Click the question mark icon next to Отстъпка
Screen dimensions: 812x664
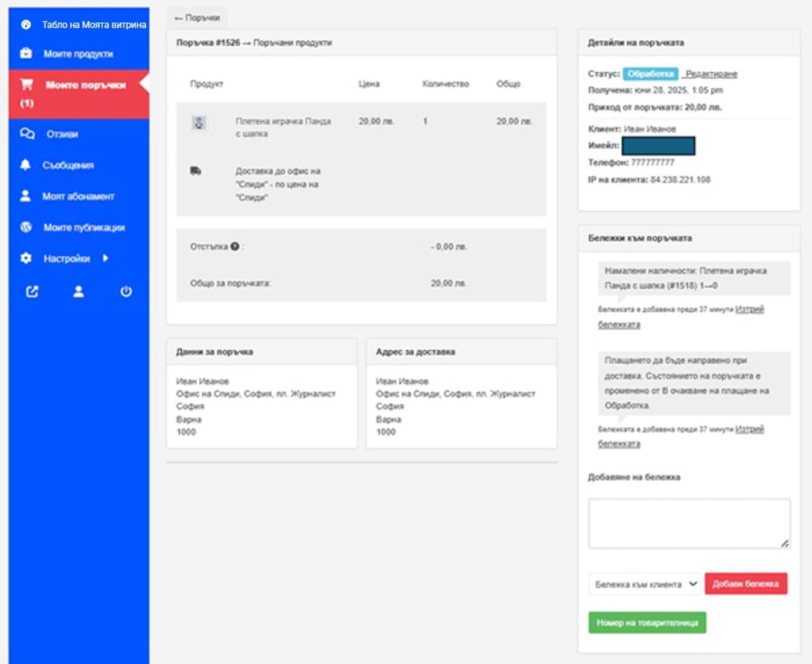pyautogui.click(x=235, y=246)
